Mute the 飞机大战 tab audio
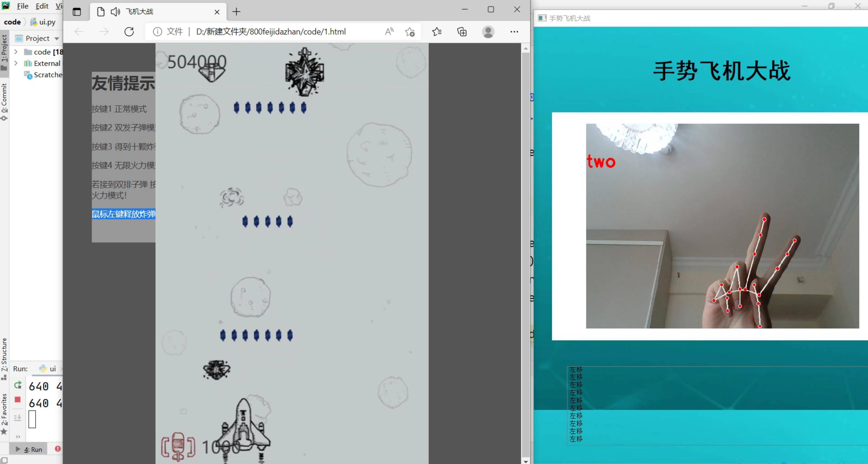This screenshot has width=868, height=464. 115,12
